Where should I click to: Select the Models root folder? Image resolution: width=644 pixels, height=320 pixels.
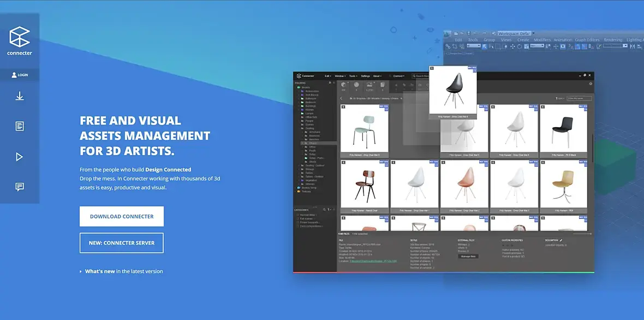pos(306,87)
